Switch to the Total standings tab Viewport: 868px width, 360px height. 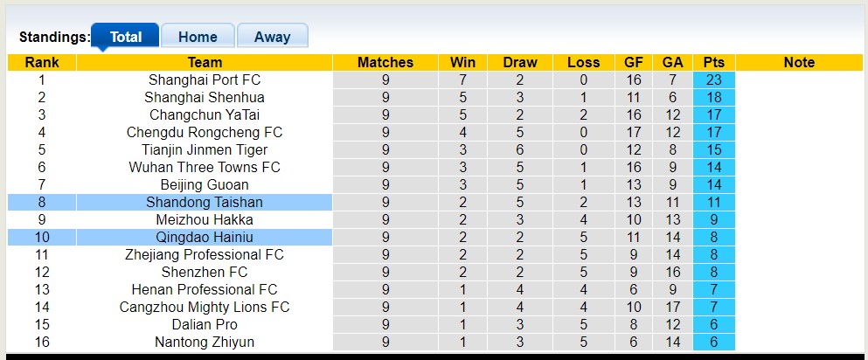126,37
